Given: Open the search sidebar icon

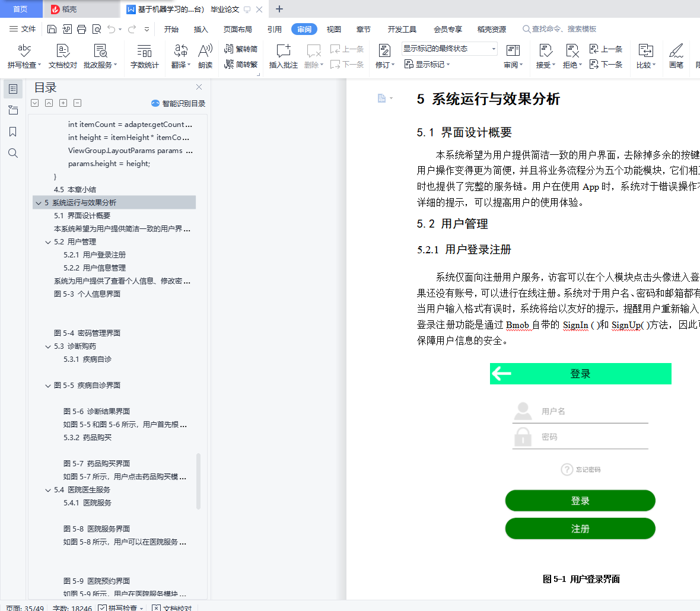Looking at the screenshot, I should [x=13, y=153].
